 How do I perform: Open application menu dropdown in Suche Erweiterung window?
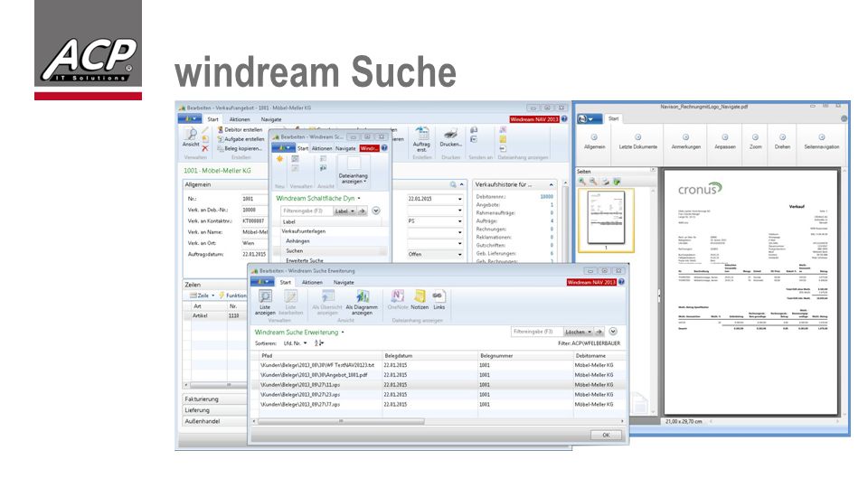(x=262, y=282)
